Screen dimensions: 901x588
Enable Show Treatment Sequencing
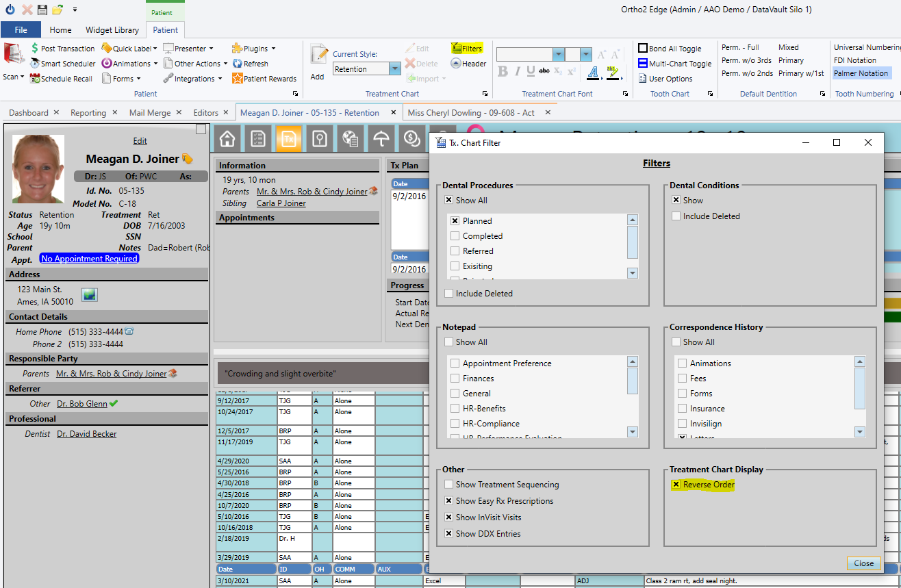[x=448, y=485]
